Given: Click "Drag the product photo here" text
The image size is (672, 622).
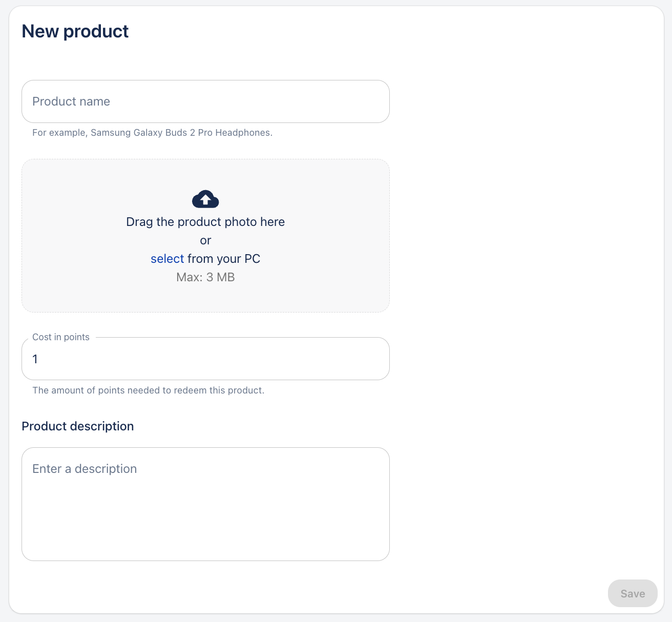Looking at the screenshot, I should [205, 222].
